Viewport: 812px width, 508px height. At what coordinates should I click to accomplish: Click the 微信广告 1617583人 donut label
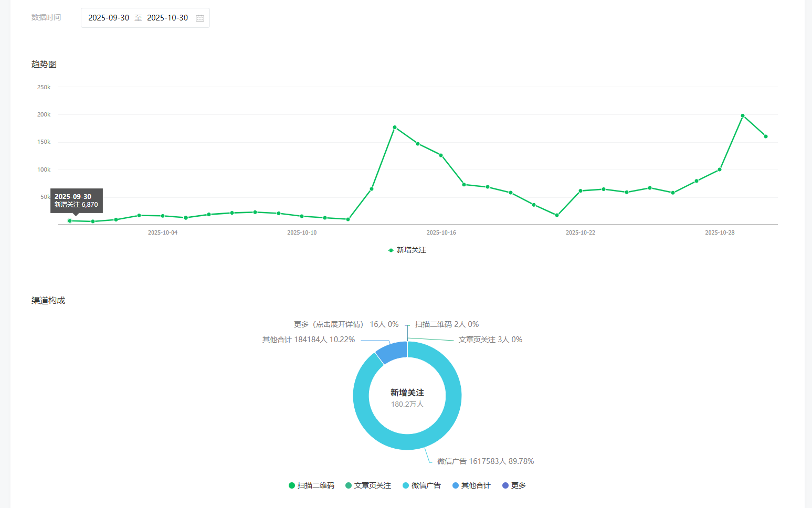(x=485, y=461)
